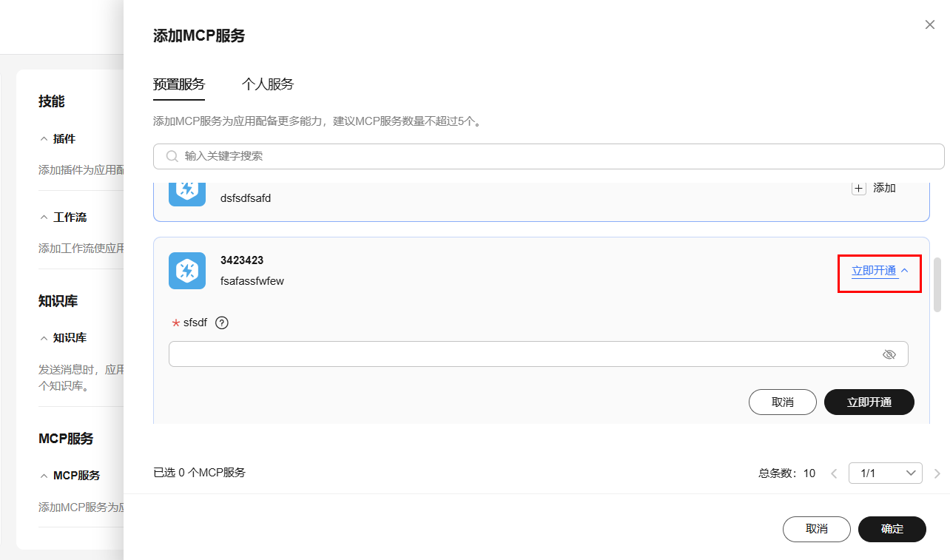Go to next page arrow

pyautogui.click(x=937, y=473)
